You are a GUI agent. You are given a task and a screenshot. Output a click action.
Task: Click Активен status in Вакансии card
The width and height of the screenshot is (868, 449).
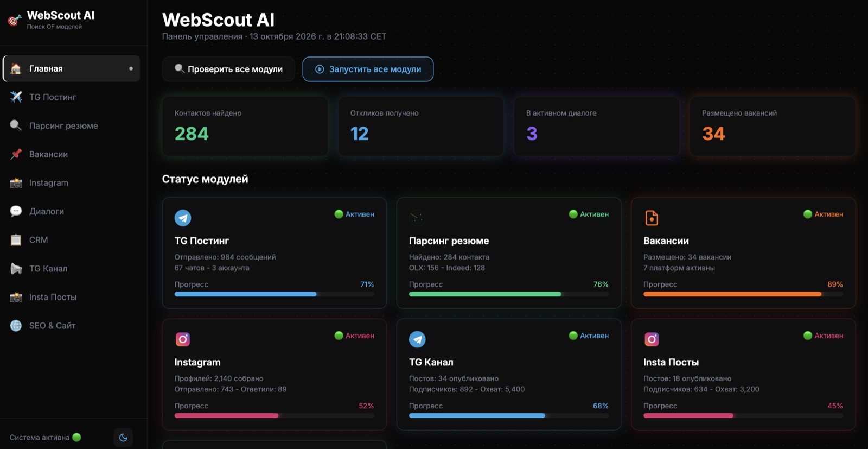[823, 214]
